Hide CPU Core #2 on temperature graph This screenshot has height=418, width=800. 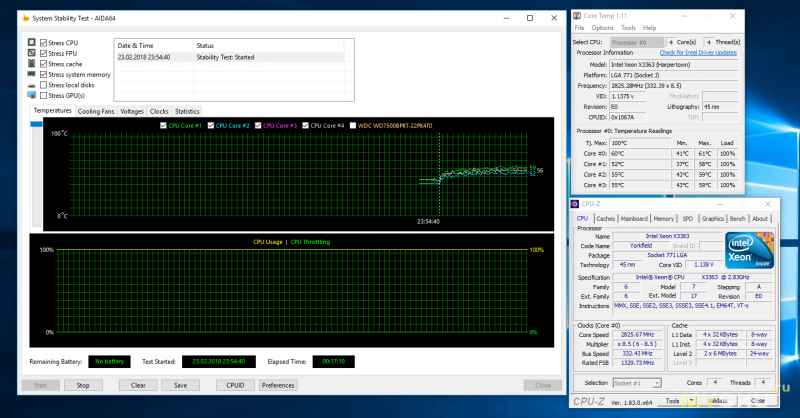[210, 126]
